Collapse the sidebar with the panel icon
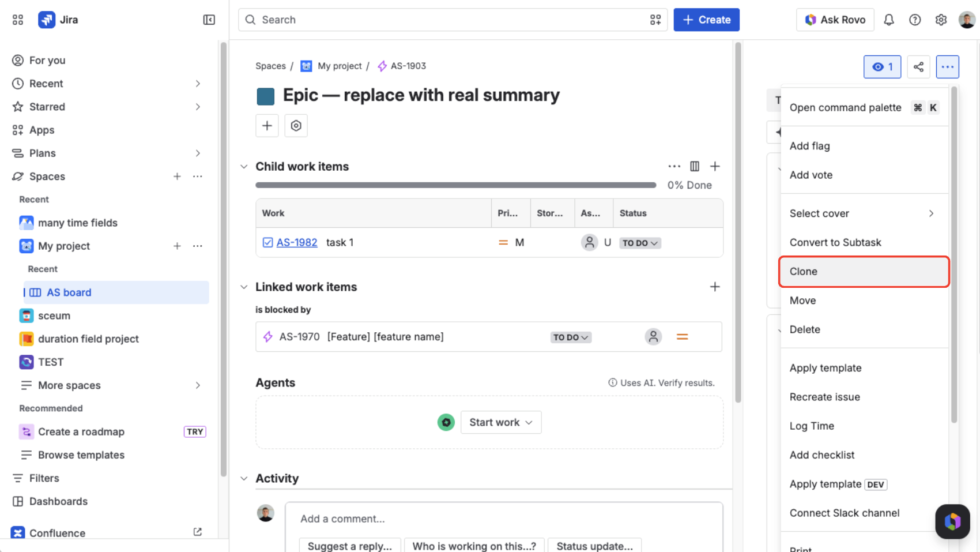This screenshot has height=552, width=980. (x=209, y=20)
